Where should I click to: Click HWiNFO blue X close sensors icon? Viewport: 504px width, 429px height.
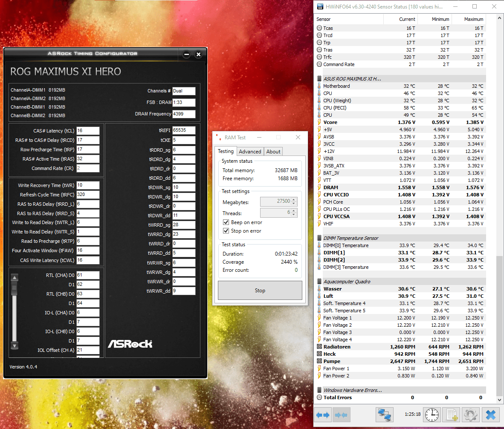[490, 415]
